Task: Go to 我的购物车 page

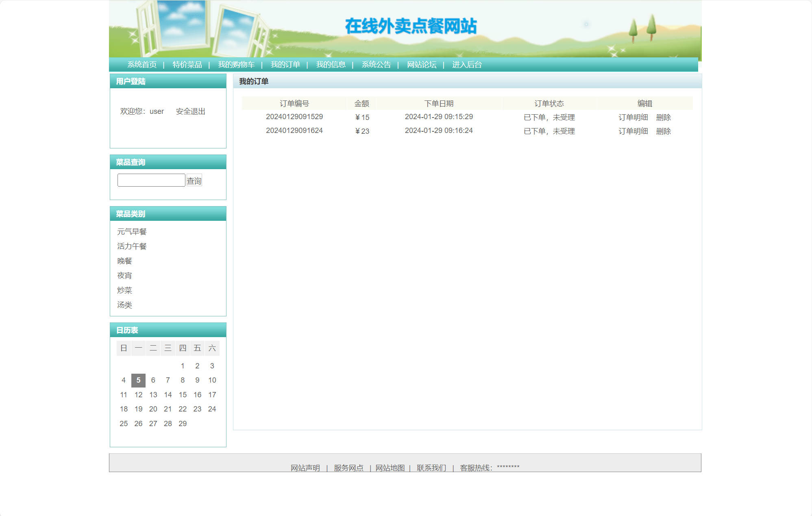Action: [x=237, y=64]
